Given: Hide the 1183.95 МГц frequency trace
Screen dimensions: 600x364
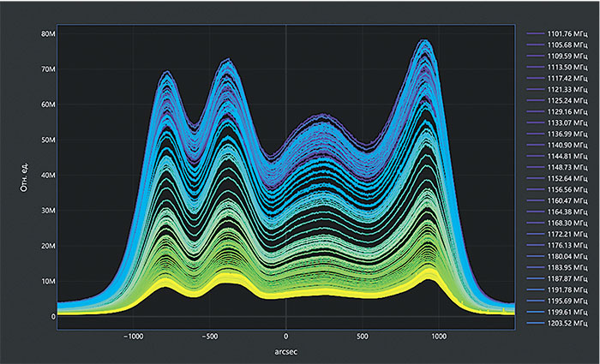Looking at the screenshot, I should [566, 268].
